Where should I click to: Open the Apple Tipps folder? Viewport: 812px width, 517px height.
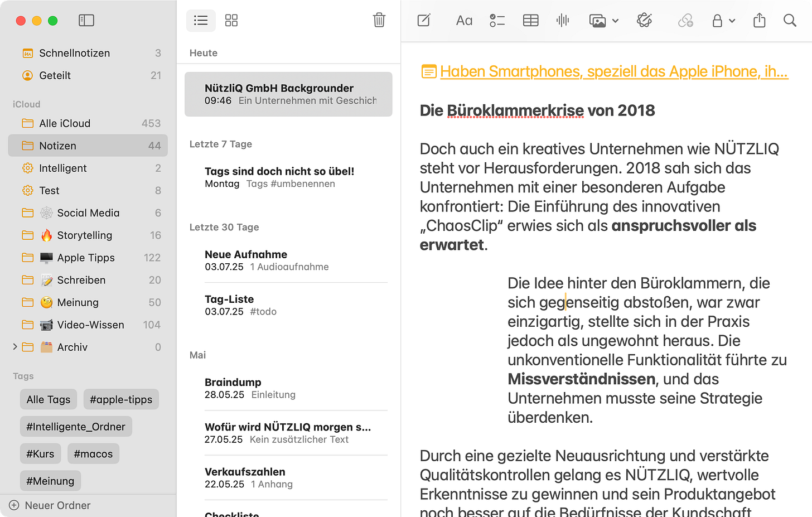88,257
